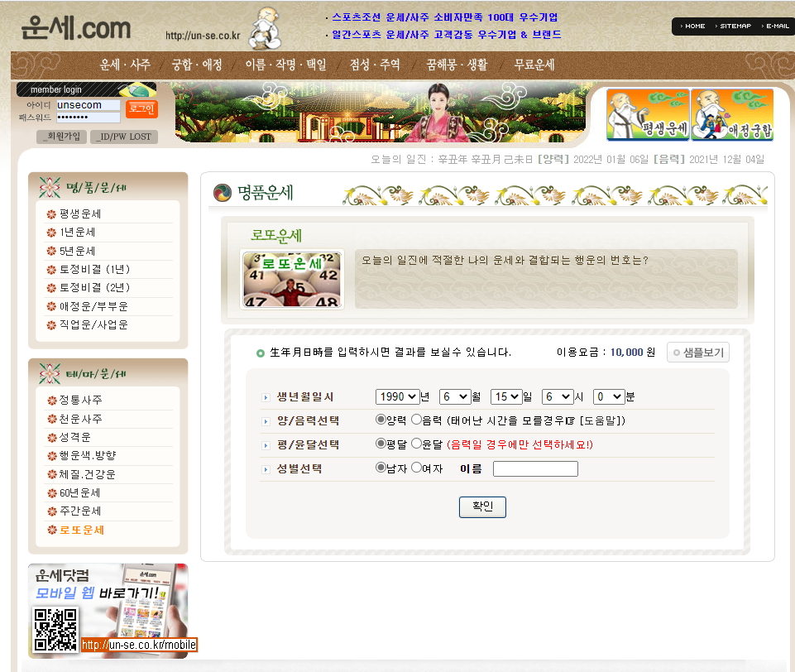This screenshot has width=795, height=672.
Task: Click the 이름 name input field
Action: (535, 469)
